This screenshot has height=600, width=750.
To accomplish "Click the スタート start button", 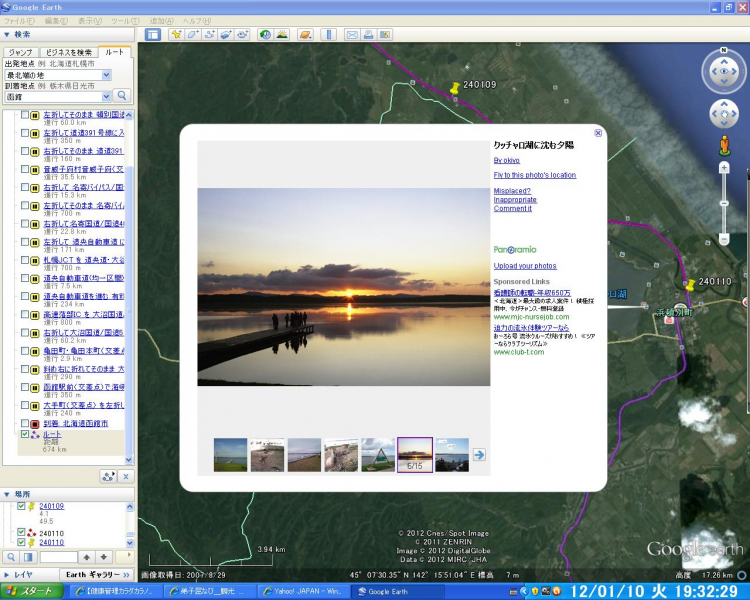I will coord(32,591).
